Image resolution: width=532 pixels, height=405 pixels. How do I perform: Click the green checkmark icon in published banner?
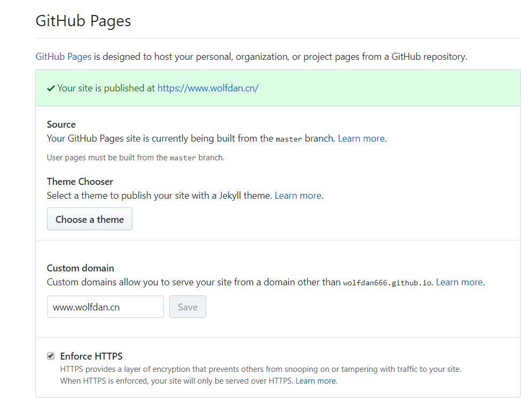(x=51, y=88)
